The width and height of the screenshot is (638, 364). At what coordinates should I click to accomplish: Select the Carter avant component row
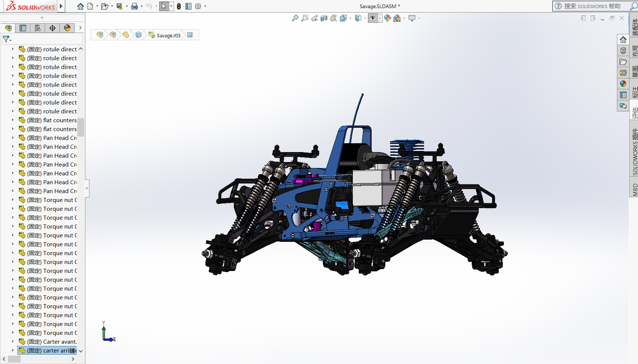click(48, 341)
